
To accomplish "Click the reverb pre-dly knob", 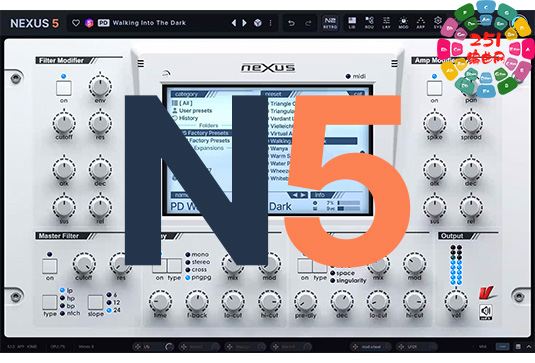I will 305,302.
